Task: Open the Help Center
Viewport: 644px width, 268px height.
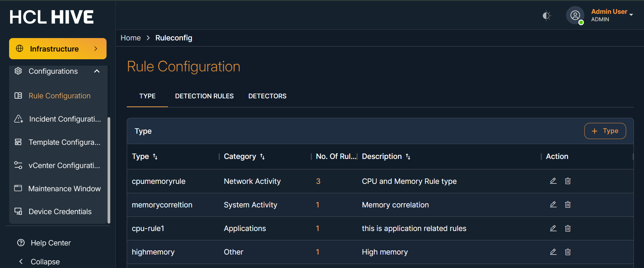Action: pos(51,243)
